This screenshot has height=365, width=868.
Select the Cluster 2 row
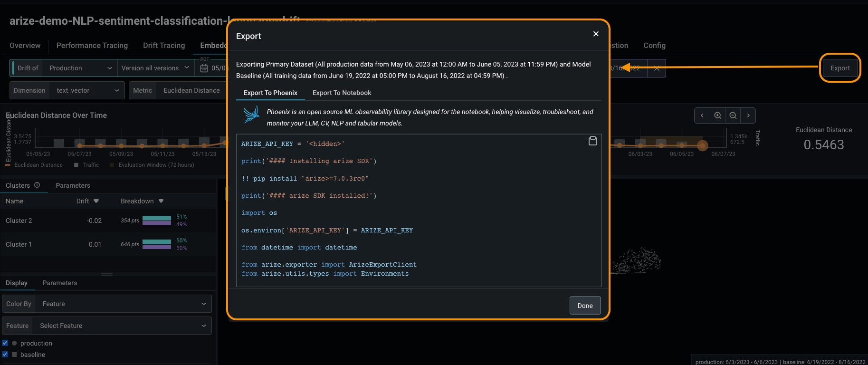48,221
